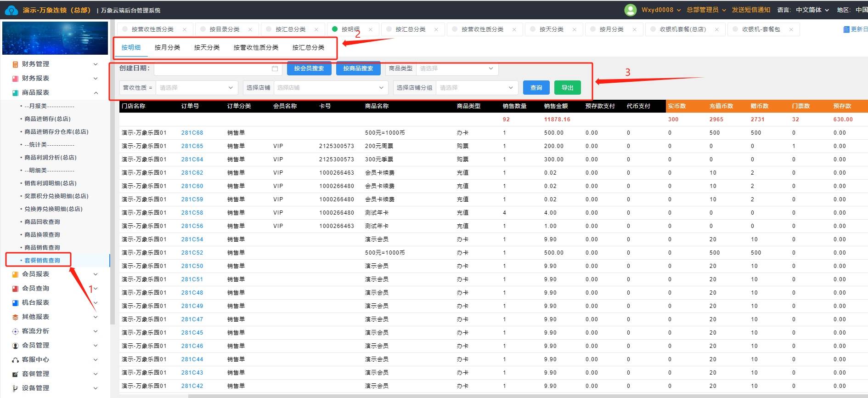The image size is (868, 398).
Task: Click 发送短信通知 link
Action: (751, 10)
